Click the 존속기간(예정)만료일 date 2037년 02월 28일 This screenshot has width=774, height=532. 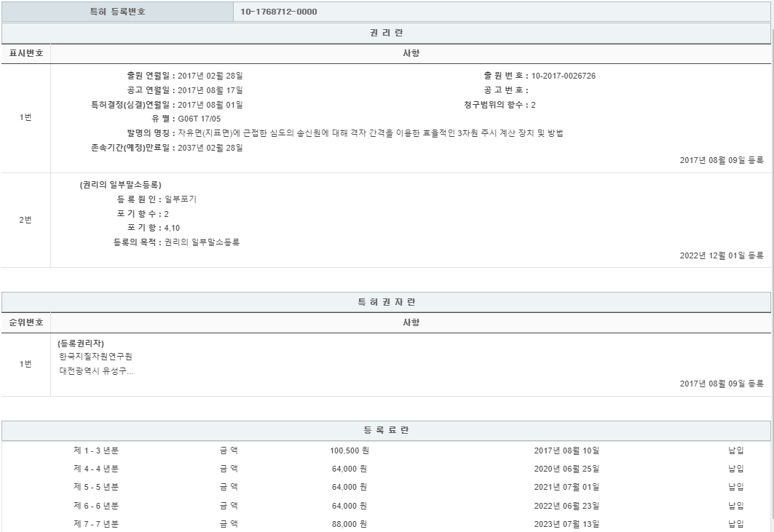pyautogui.click(x=210, y=148)
